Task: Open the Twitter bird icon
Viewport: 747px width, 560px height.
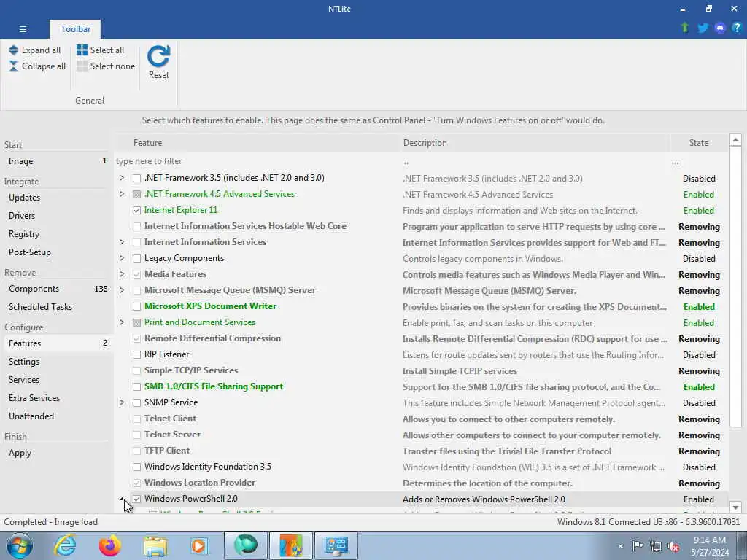Action: pyautogui.click(x=703, y=28)
